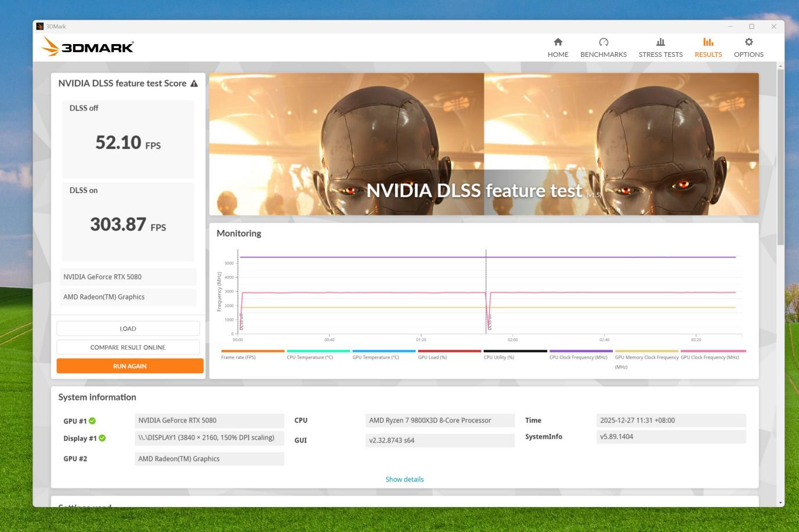The height and width of the screenshot is (532, 799).
Task: Switch to the STRESS TESTS tab label
Action: coord(660,55)
